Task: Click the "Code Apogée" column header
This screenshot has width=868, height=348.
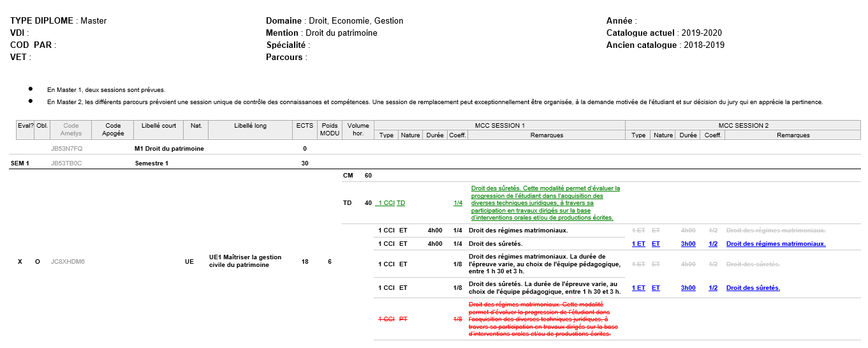Action: [x=113, y=130]
